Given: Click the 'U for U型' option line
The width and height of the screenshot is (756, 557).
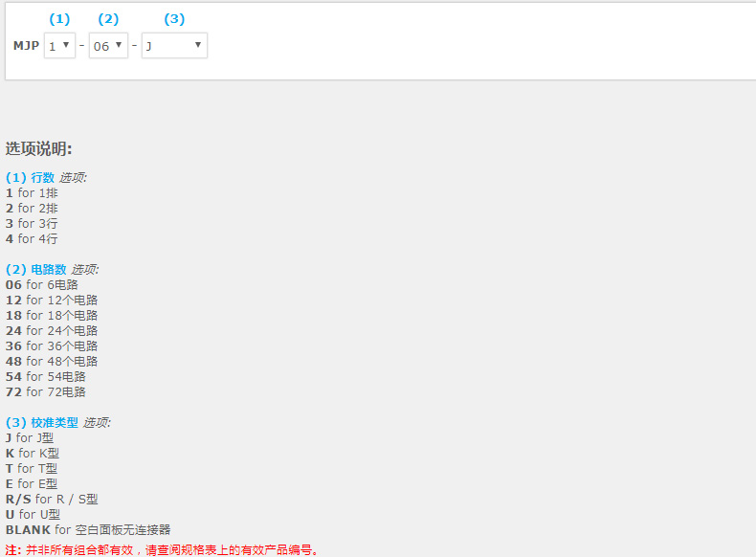Looking at the screenshot, I should pyautogui.click(x=33, y=514).
